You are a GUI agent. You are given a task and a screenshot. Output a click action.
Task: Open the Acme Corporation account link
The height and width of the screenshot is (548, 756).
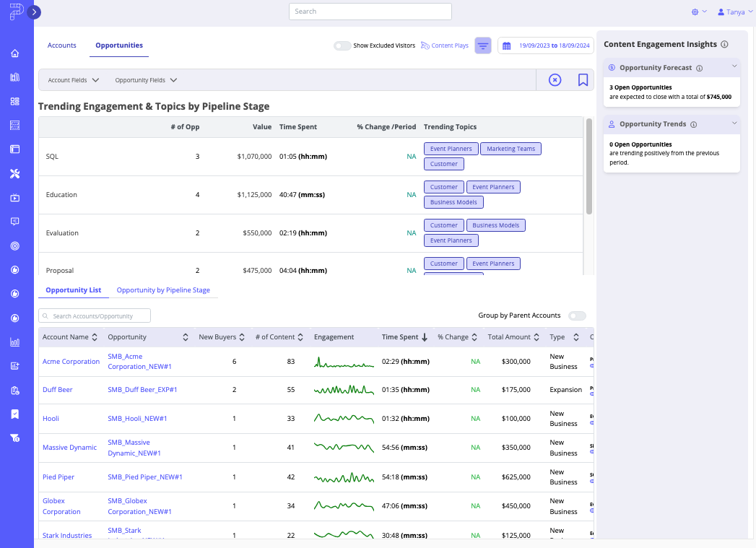click(71, 361)
